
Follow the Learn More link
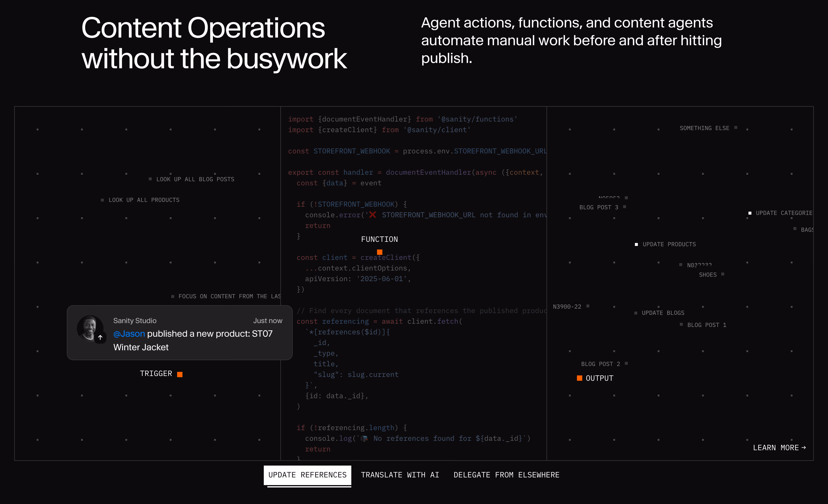tap(779, 448)
